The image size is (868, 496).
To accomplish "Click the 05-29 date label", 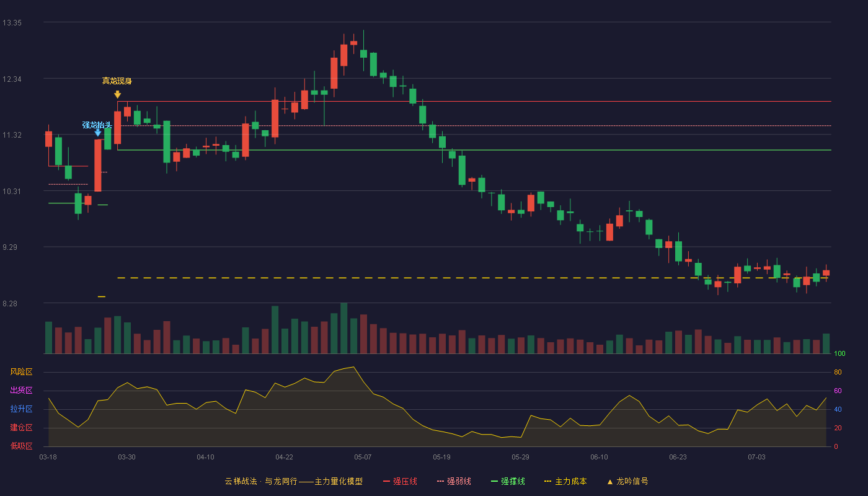I will 521,457.
